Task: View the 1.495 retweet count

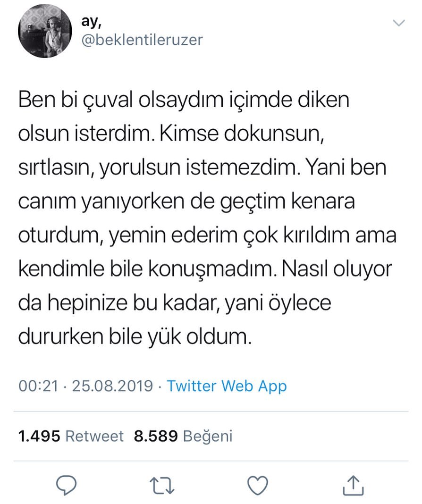Action: (x=39, y=436)
